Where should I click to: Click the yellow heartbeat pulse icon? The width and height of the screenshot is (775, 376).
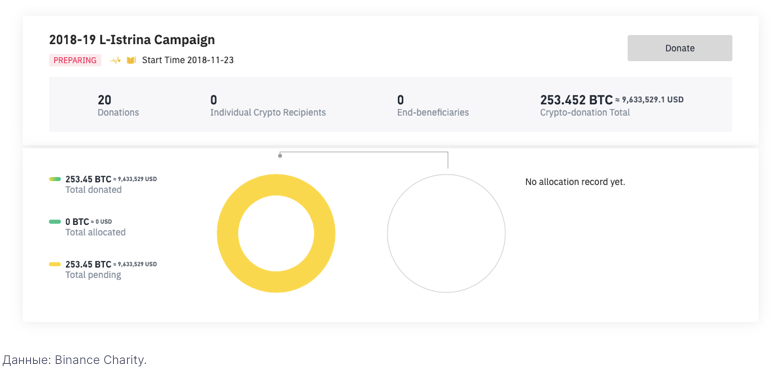coord(115,60)
